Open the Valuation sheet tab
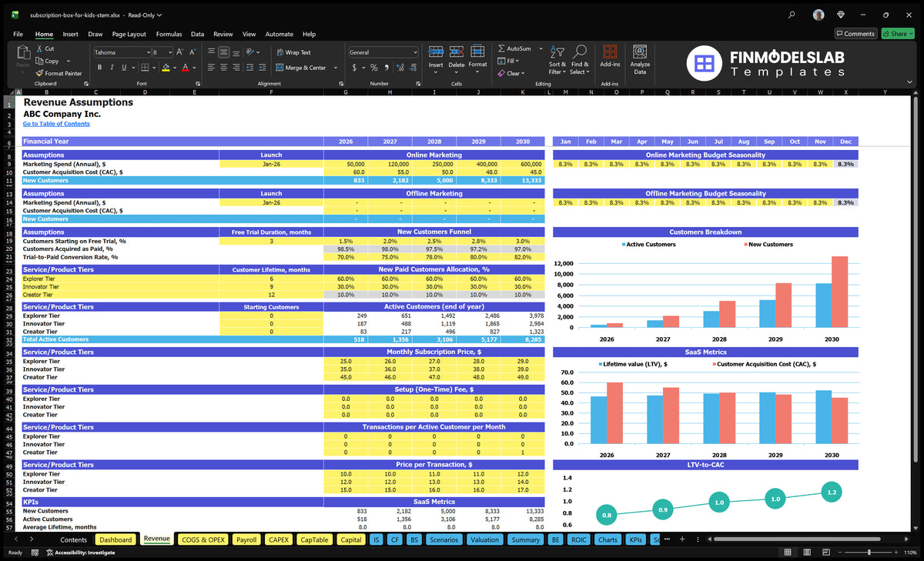This screenshot has height=561, width=924. (x=484, y=539)
